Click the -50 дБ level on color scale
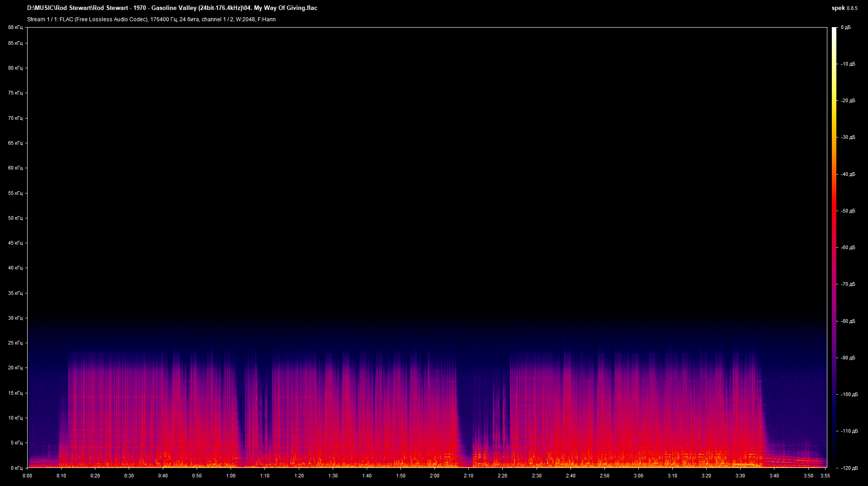 pyautogui.click(x=848, y=211)
